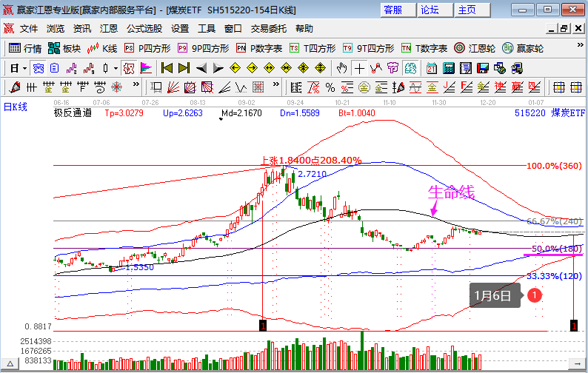The width and height of the screenshot is (588, 373).
Task: Open the calendar 21 icon
Action: point(431,68)
